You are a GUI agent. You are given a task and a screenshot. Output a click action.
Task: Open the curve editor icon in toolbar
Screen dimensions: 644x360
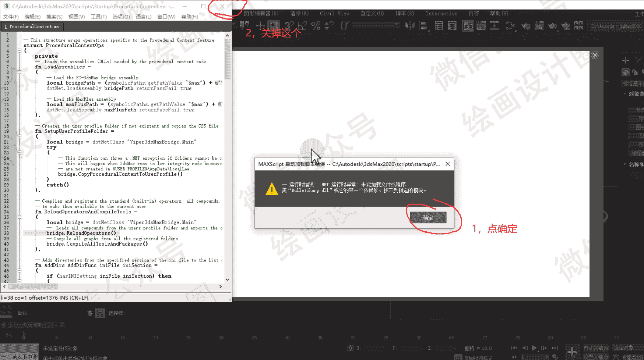pos(481,26)
